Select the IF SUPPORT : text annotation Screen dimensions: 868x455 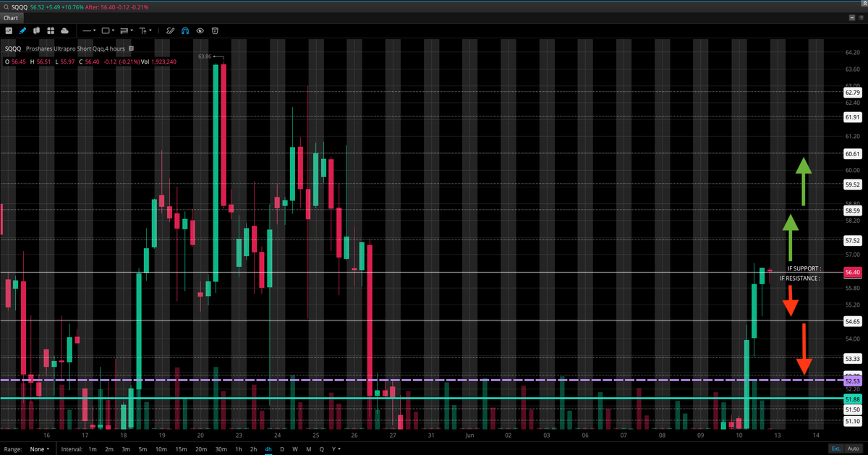point(805,268)
